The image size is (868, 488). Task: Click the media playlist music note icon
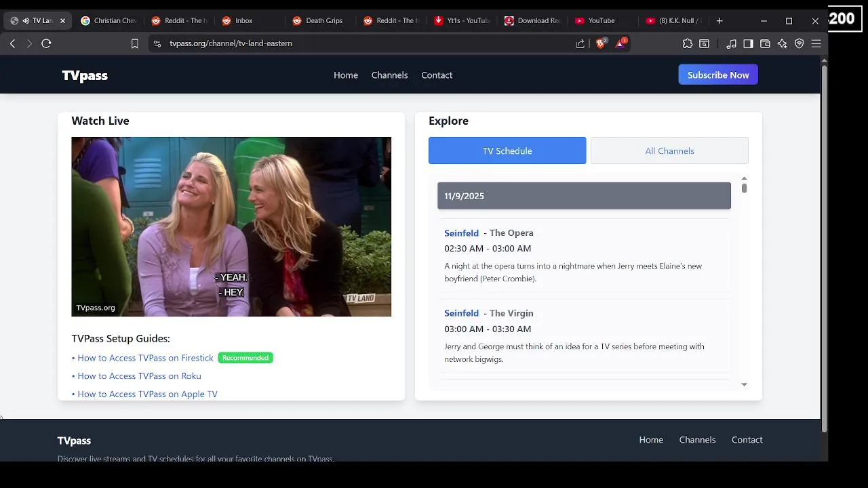pyautogui.click(x=731, y=43)
